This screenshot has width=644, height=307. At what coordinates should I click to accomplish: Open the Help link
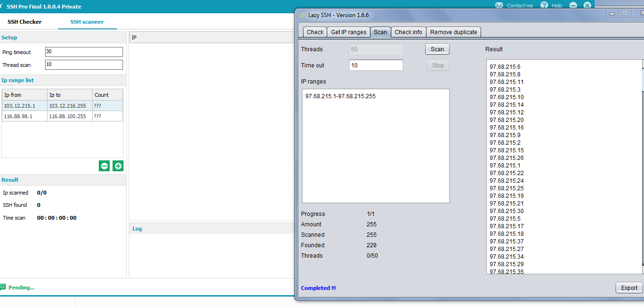[x=557, y=6]
